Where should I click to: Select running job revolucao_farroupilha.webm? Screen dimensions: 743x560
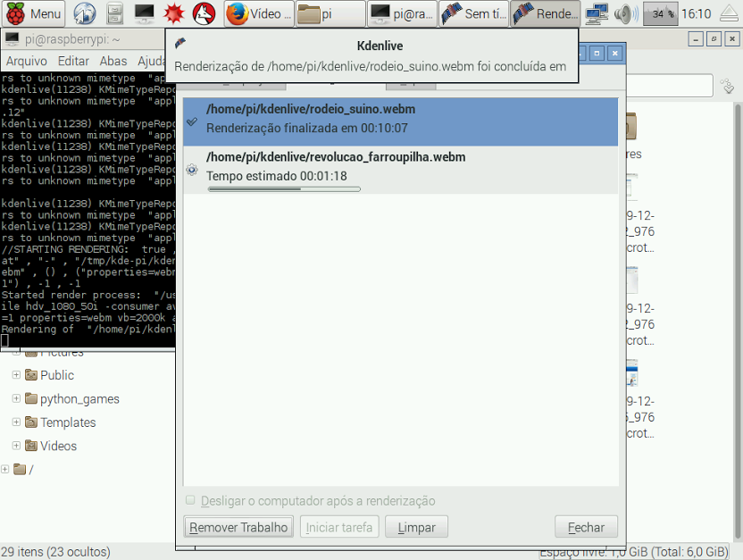coord(400,170)
